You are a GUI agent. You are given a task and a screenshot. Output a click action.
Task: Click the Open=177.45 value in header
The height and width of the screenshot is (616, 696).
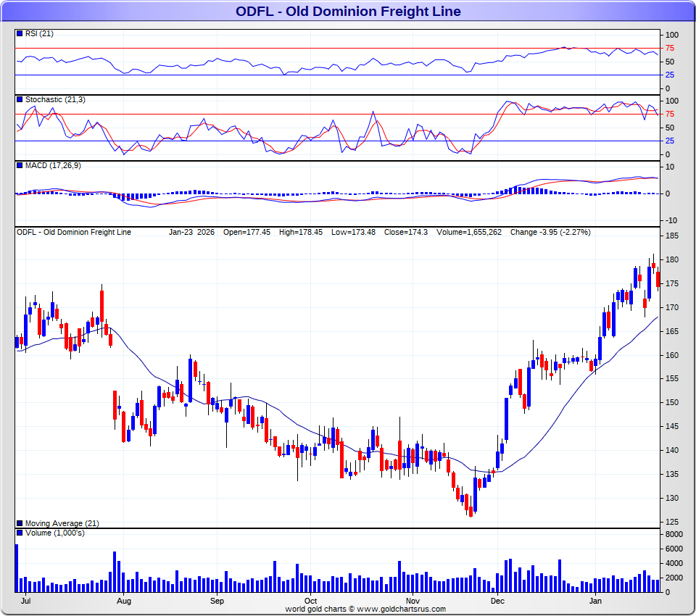pos(246,233)
